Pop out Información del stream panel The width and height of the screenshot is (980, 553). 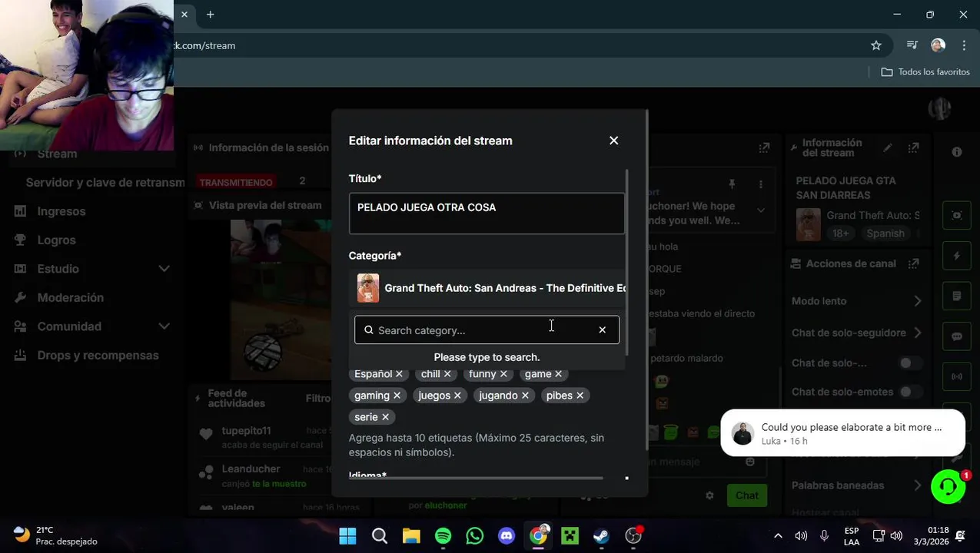[913, 147]
